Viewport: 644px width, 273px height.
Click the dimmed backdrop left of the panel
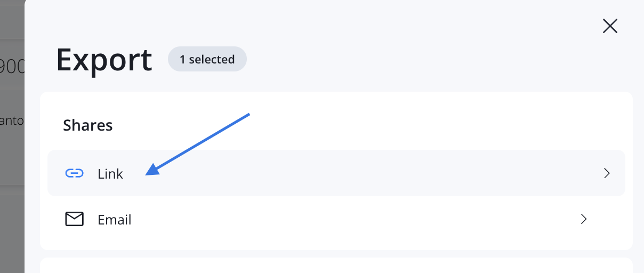click(12, 224)
